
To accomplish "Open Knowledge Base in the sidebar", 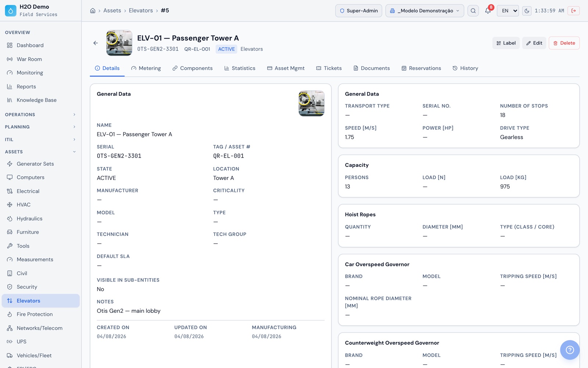I will click(40, 100).
